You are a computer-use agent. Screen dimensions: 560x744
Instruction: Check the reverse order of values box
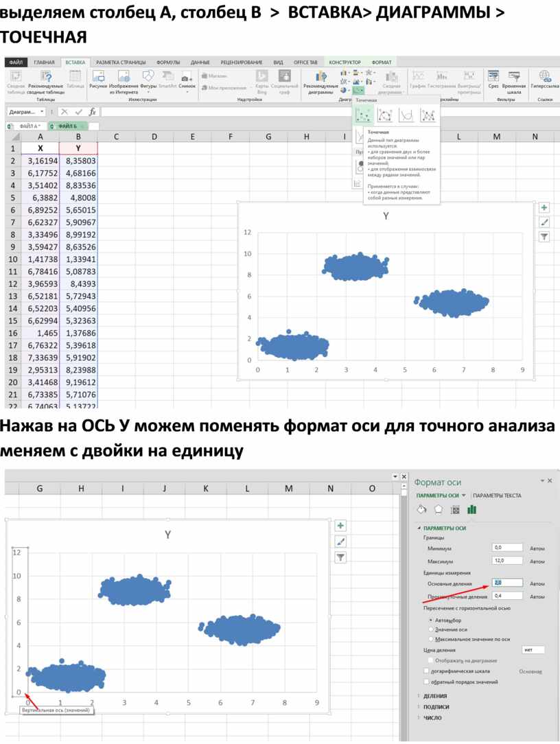(427, 682)
